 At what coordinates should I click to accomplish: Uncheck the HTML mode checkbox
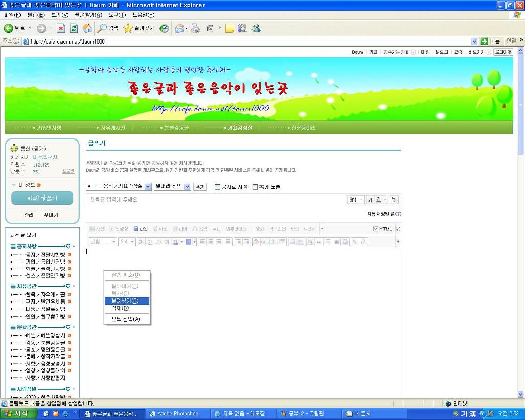pos(376,229)
